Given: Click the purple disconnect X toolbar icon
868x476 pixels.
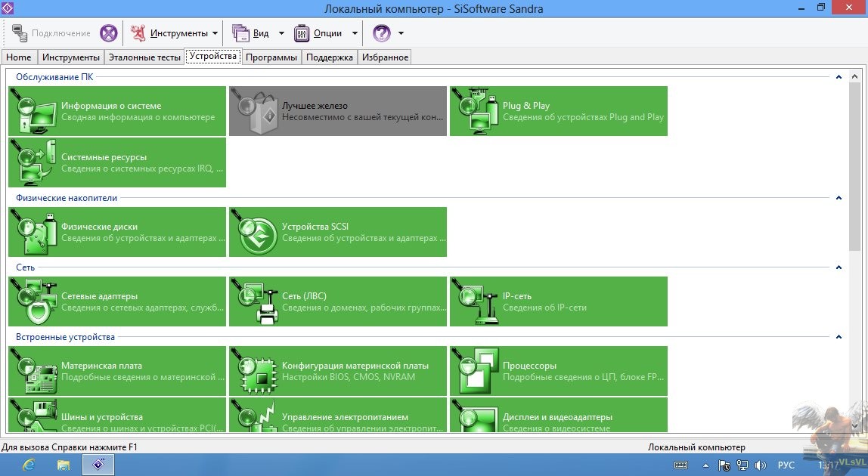Looking at the screenshot, I should tap(109, 33).
